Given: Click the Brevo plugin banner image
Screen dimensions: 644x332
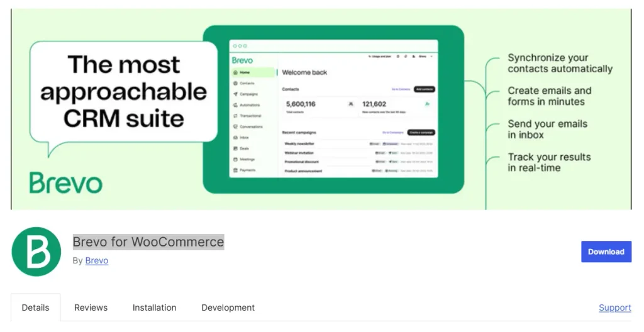Looking at the screenshot, I should (x=321, y=109).
